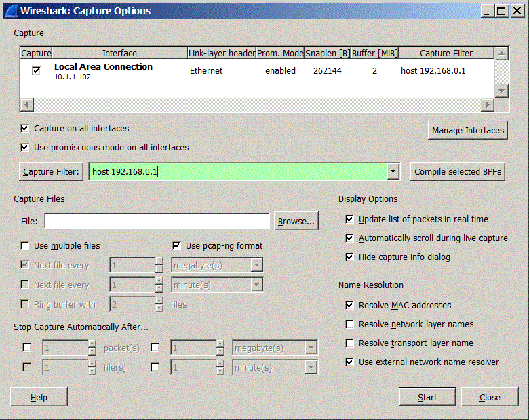The height and width of the screenshot is (420, 529).
Task: Open the Manage Interfaces dialog
Action: pyautogui.click(x=468, y=130)
